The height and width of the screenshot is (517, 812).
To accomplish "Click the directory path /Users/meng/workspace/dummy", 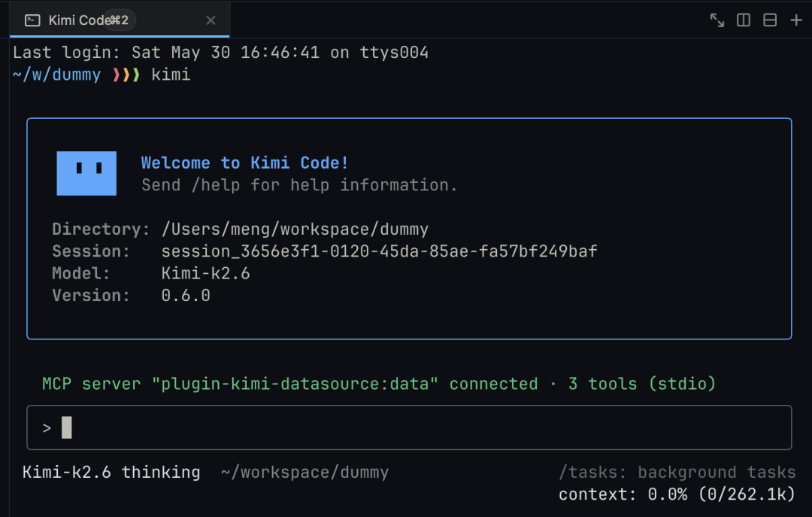I will click(295, 230).
